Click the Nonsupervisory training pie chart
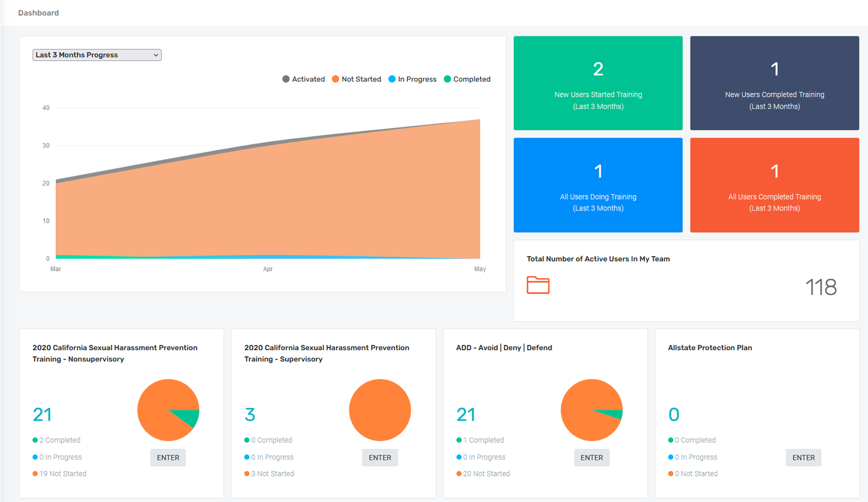 click(168, 410)
